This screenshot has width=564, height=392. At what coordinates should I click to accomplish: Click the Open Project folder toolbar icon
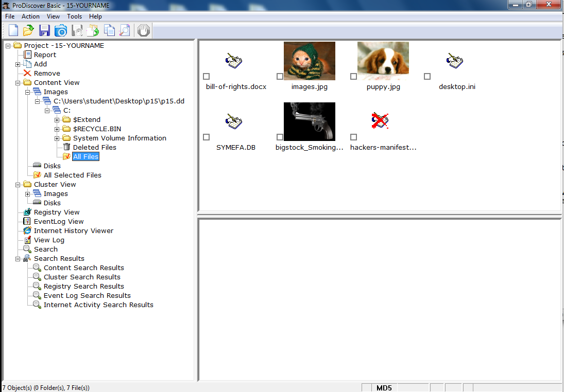click(28, 30)
